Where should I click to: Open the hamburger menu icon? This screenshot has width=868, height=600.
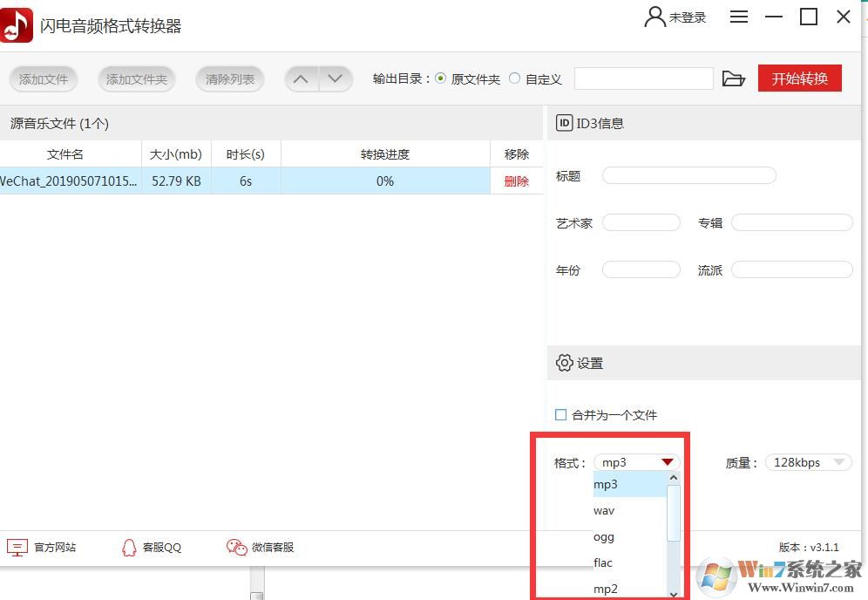point(739,16)
